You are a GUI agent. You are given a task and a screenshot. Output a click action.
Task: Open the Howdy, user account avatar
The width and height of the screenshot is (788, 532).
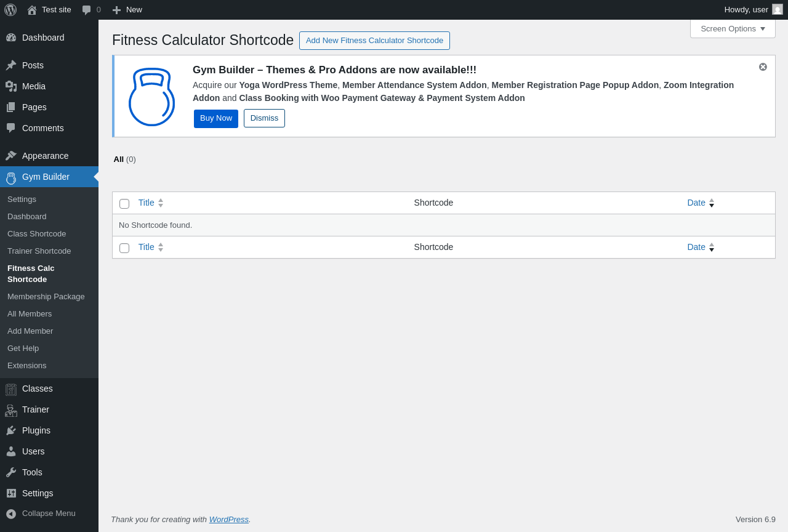[778, 10]
